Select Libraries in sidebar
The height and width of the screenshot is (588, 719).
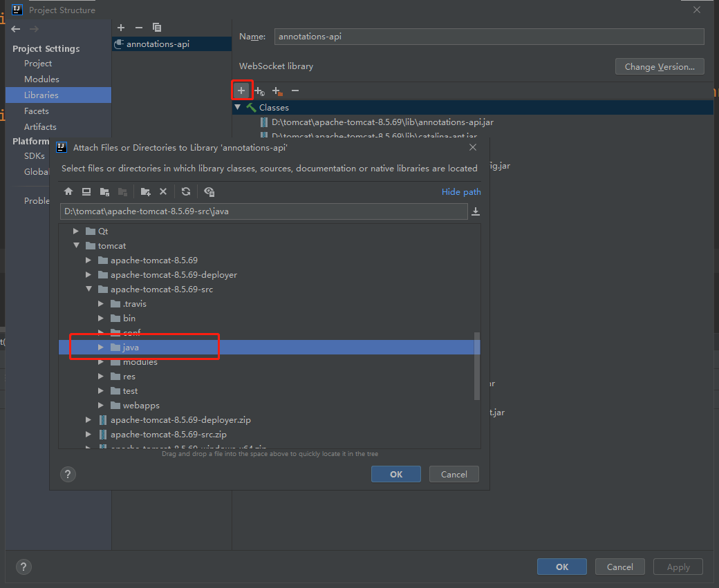58,95
